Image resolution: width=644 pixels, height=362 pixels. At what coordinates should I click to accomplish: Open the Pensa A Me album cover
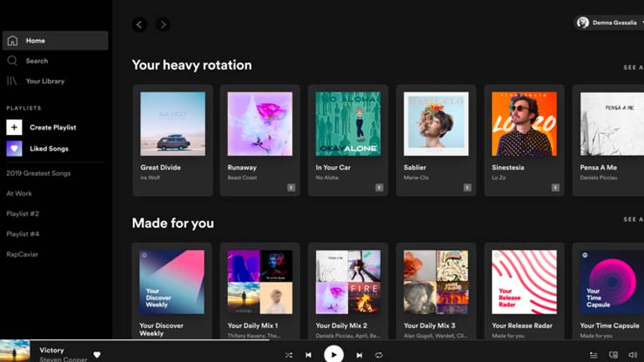(x=612, y=124)
